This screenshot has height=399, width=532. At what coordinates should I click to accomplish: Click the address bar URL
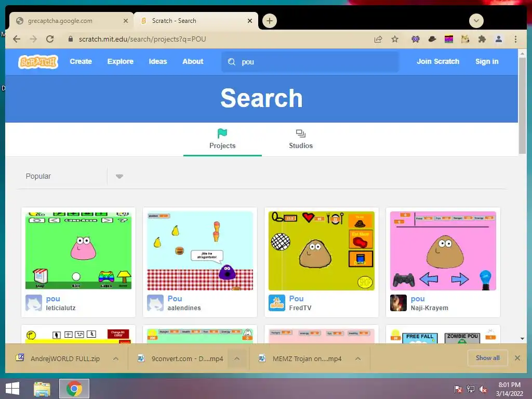[x=142, y=39]
